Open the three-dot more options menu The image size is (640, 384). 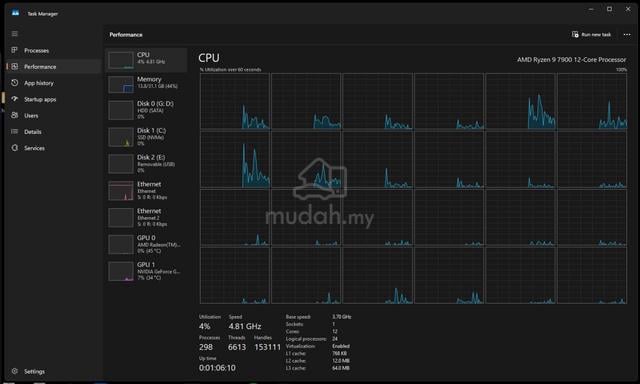coord(627,35)
